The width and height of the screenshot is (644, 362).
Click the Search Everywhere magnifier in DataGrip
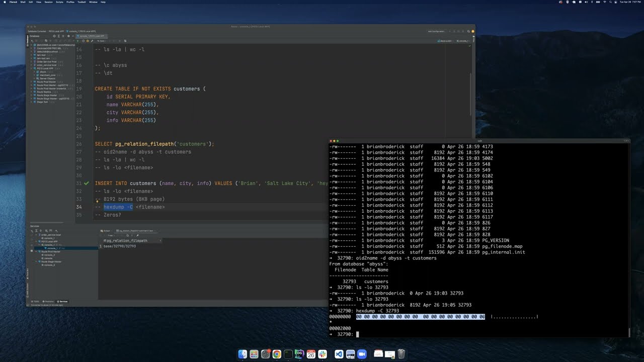point(467,31)
